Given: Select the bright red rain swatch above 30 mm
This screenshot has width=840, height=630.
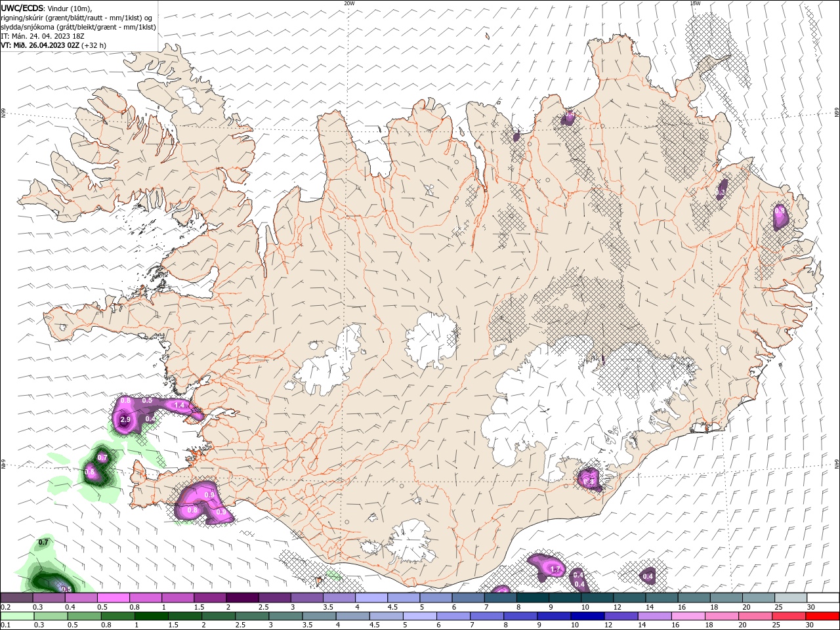Looking at the screenshot, I should (x=822, y=616).
